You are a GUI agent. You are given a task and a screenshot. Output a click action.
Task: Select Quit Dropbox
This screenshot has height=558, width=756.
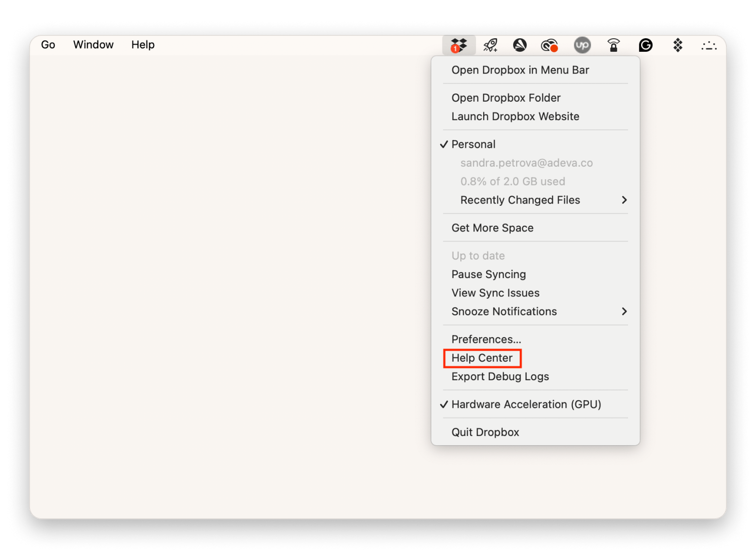(x=485, y=433)
